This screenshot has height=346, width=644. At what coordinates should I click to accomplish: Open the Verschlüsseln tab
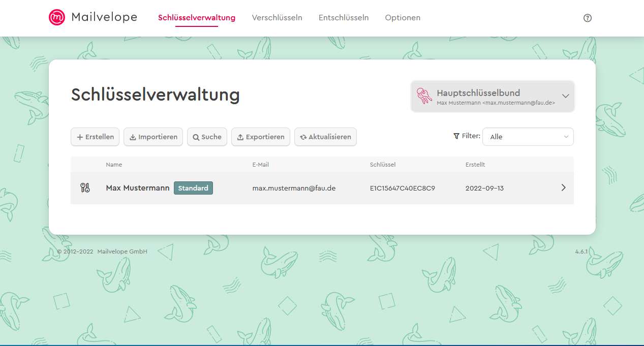tap(277, 18)
